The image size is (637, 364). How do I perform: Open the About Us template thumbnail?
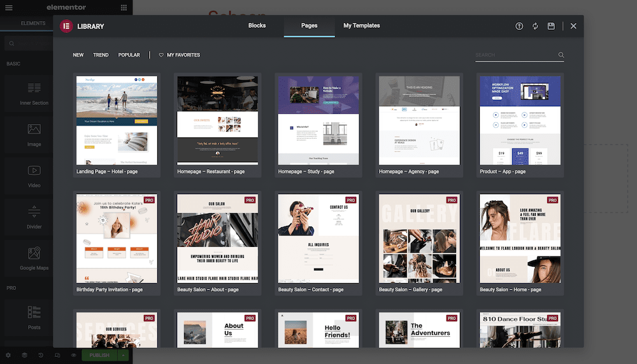tap(217, 330)
